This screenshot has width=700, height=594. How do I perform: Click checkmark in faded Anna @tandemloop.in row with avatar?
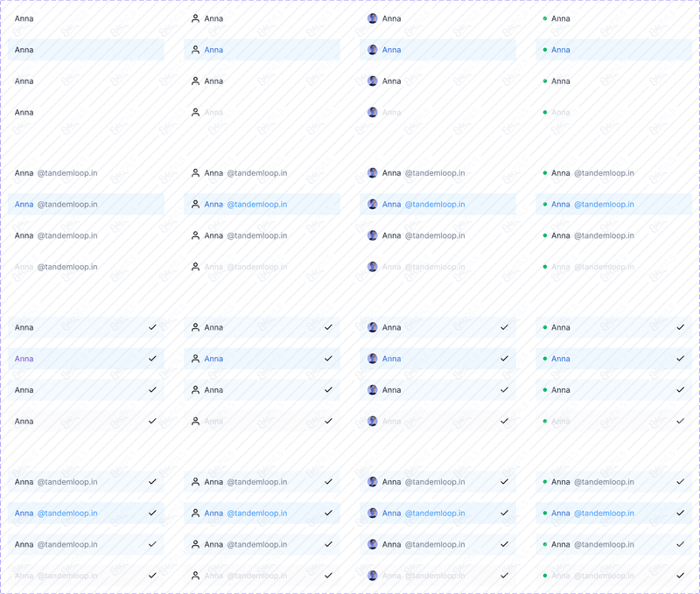504,576
